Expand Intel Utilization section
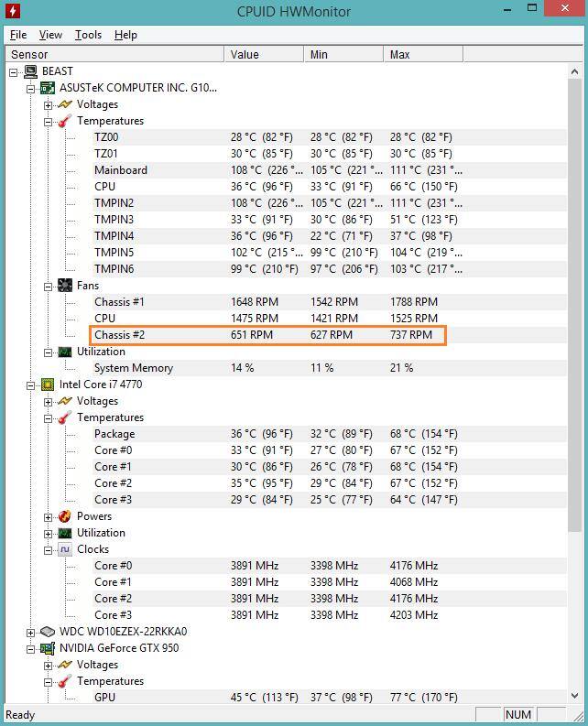588x726 pixels. coord(49,535)
